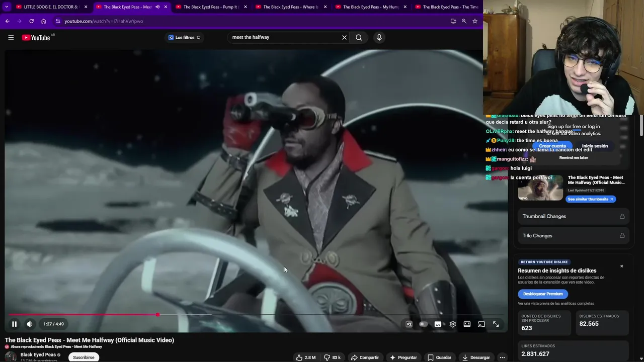Click the 1:27 / 4:49 time display
Viewport: 644px width, 362px height.
pyautogui.click(x=53, y=324)
